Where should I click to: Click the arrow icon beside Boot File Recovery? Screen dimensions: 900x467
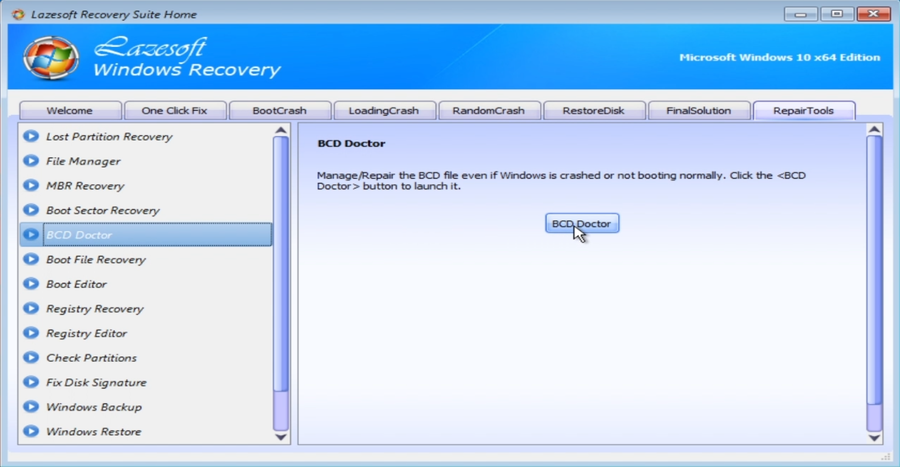[x=31, y=259]
